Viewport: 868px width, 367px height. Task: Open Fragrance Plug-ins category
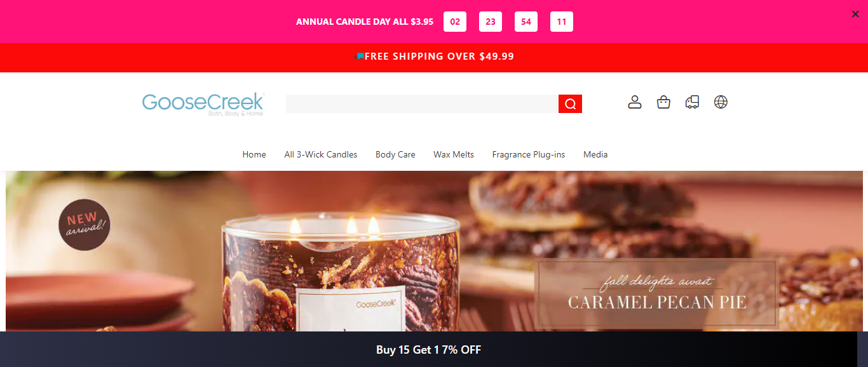point(529,154)
